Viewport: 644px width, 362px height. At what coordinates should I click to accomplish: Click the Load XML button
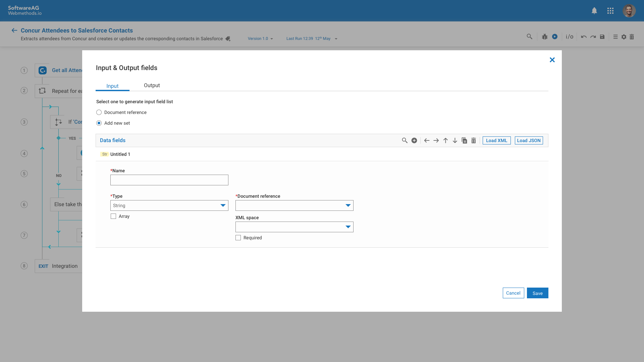pos(497,140)
